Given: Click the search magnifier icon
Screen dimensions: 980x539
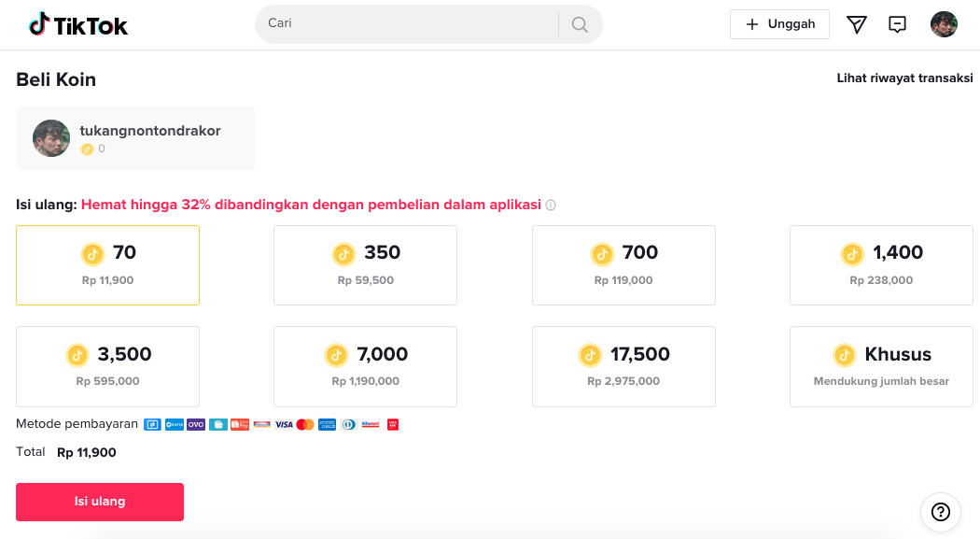Looking at the screenshot, I should coord(580,24).
